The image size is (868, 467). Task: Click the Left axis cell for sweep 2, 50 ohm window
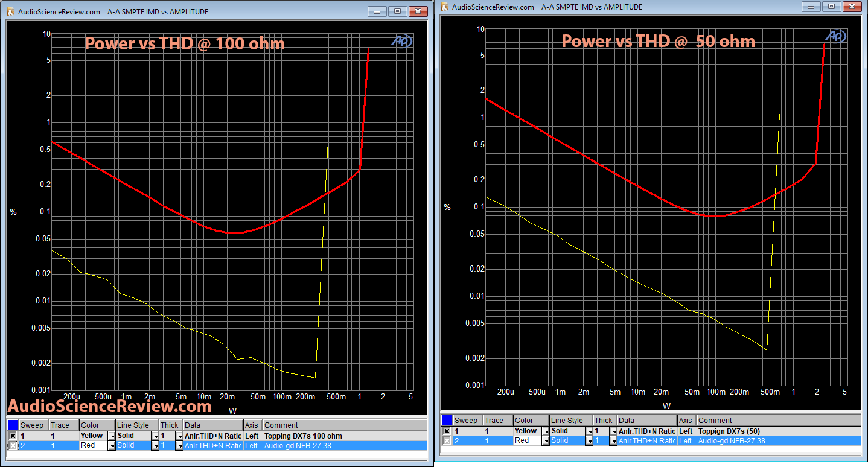(x=687, y=440)
